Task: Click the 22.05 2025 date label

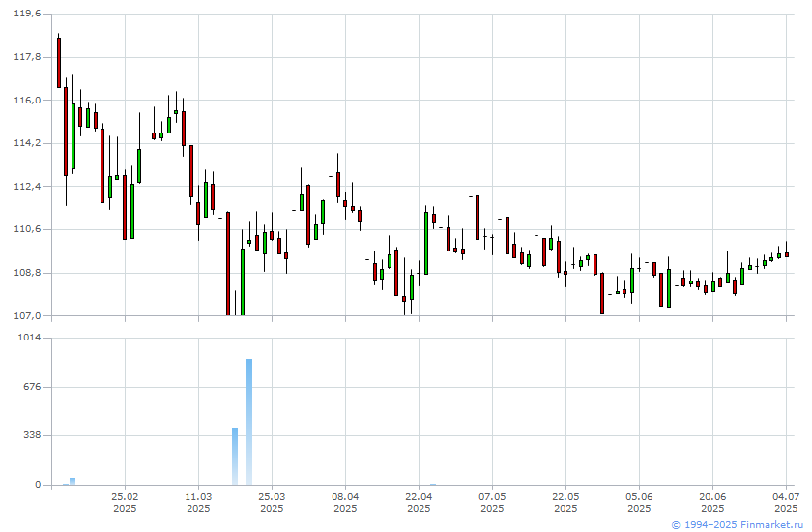Action: point(565,502)
